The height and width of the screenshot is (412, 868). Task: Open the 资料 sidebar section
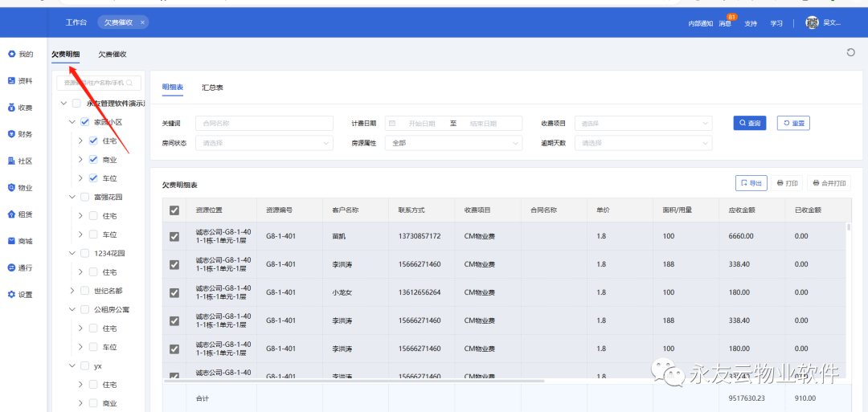point(20,81)
